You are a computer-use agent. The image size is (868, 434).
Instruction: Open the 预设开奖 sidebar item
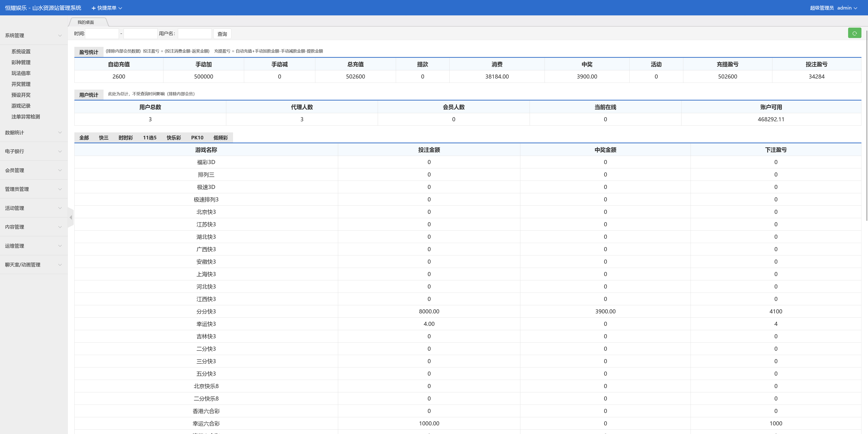[21, 95]
